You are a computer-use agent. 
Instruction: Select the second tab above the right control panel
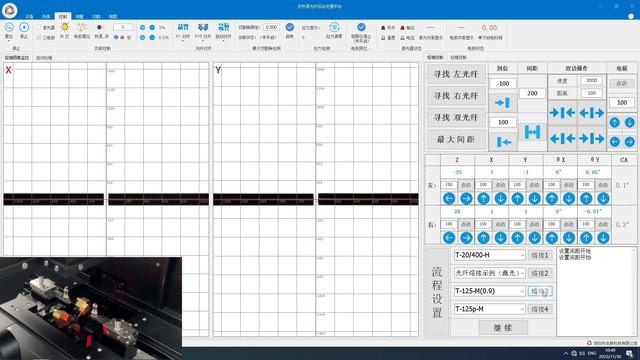click(x=458, y=58)
